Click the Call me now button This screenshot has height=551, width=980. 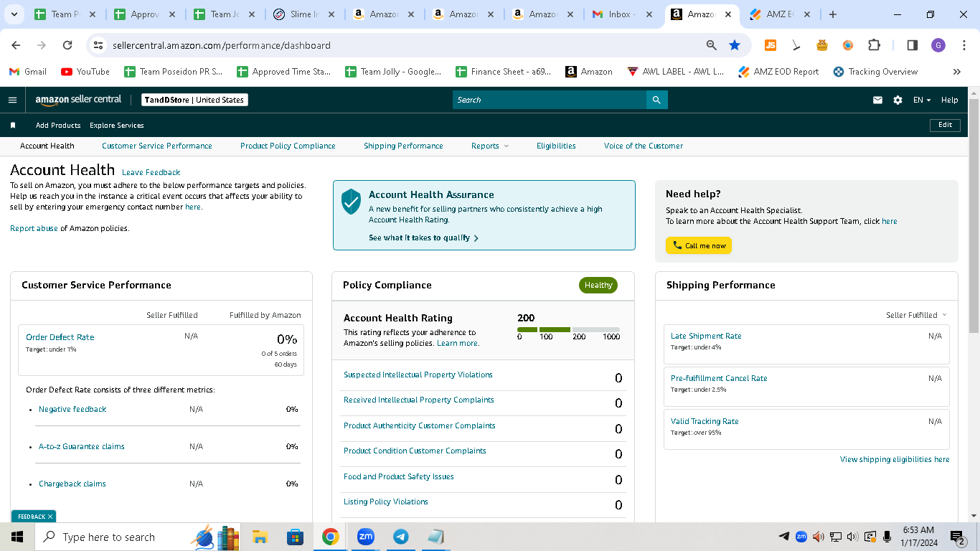[x=699, y=245]
